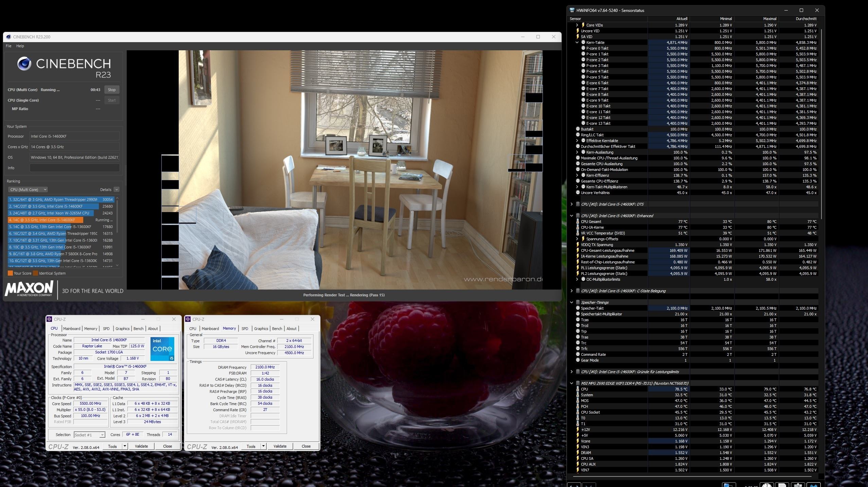This screenshot has width=868, height=487.
Task: Click the chip icon of Speicher-Timings section
Action: coord(578,302)
